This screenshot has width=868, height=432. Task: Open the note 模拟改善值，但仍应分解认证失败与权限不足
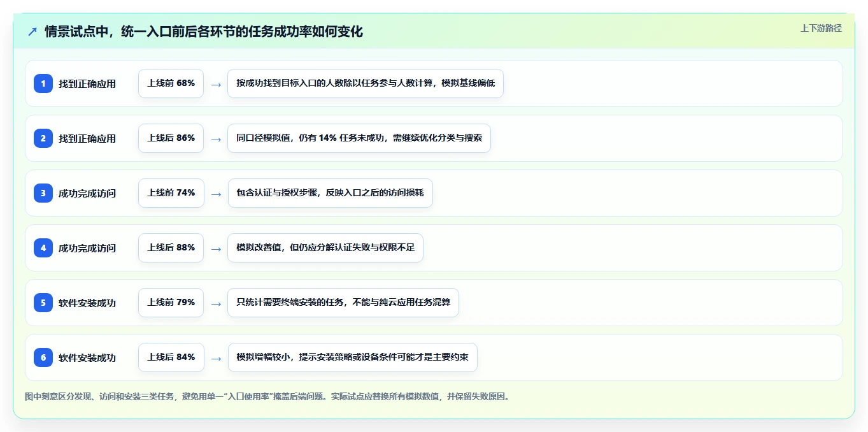tap(325, 248)
